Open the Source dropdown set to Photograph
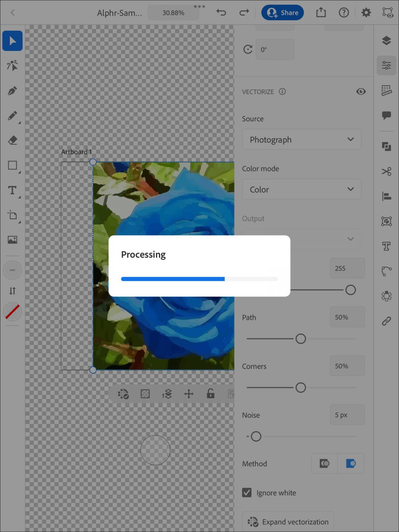This screenshot has height=532, width=399. tap(301, 139)
